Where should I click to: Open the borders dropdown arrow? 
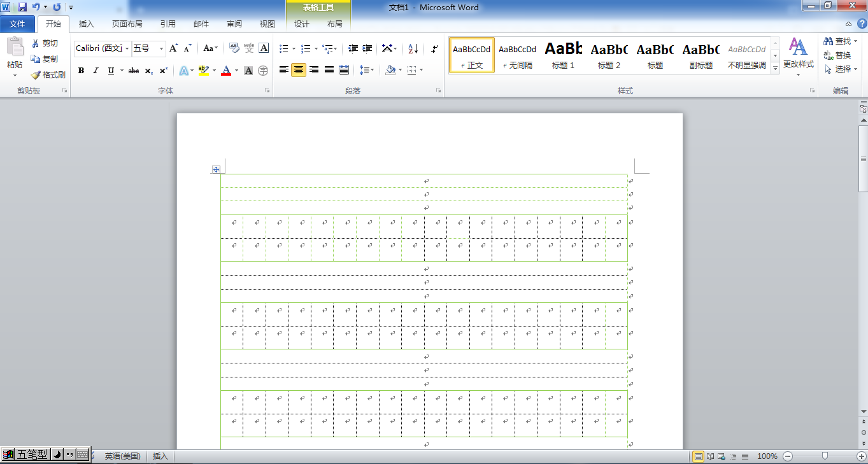pyautogui.click(x=422, y=70)
